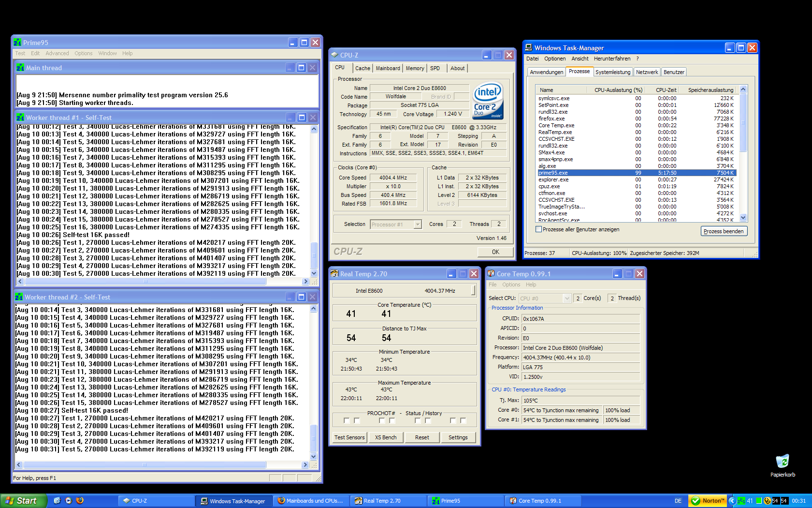Launch Firefox from the Quick Launch bar
The image size is (812, 508).
coord(80,501)
